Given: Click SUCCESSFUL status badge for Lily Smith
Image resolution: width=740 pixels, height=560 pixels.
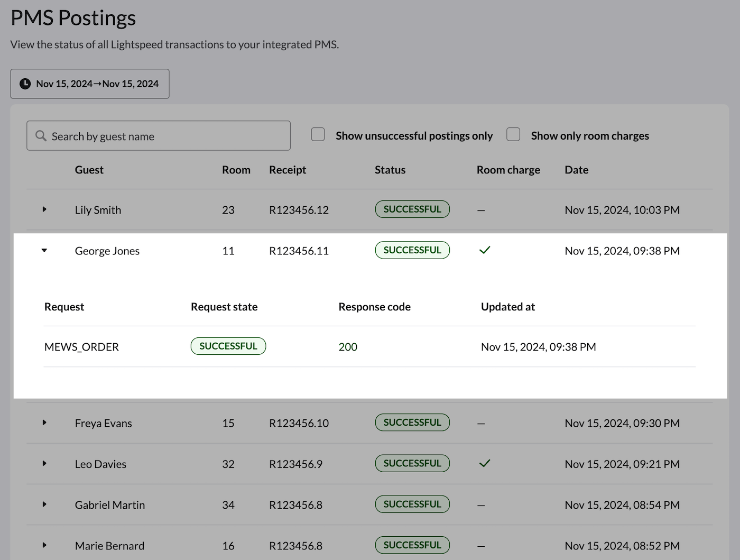Looking at the screenshot, I should click(412, 209).
